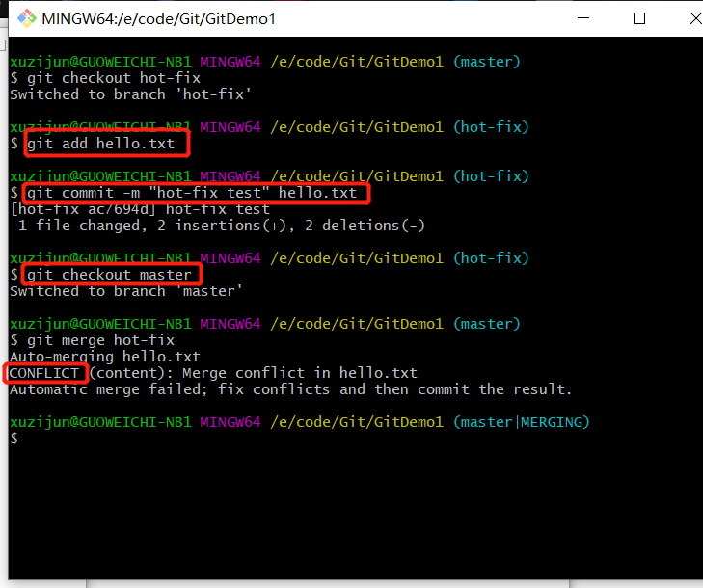Click the '[hot-fix ac7694d] hot-fix test' output line
The height and width of the screenshot is (588, 703).
pos(140,209)
